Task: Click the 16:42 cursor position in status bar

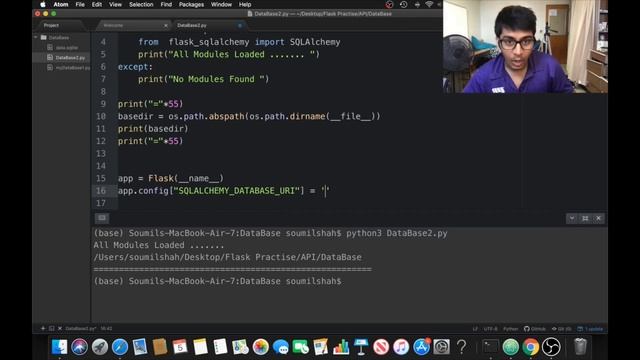Action: click(106, 329)
